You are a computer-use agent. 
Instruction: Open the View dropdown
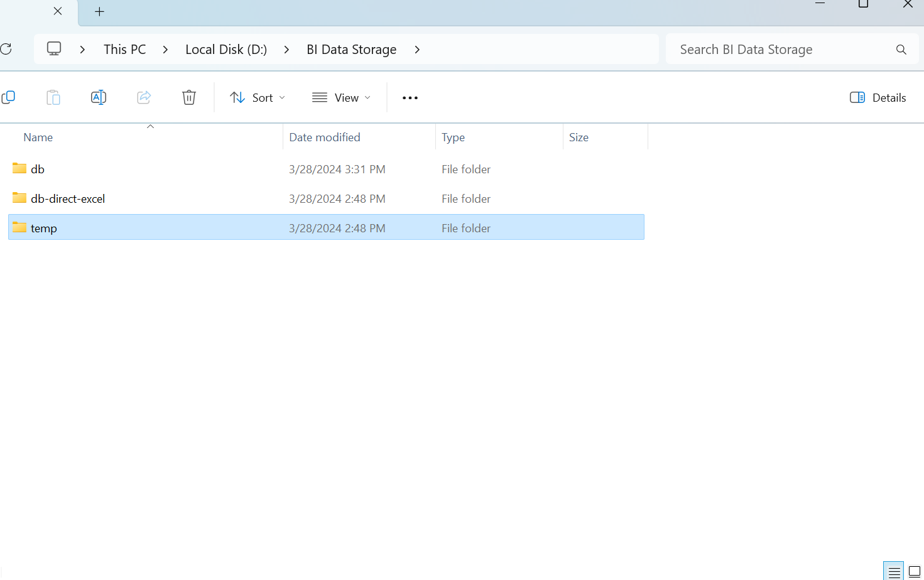coord(341,97)
